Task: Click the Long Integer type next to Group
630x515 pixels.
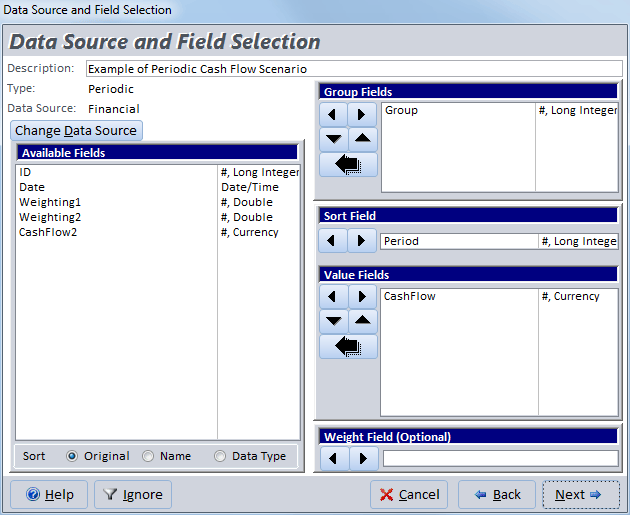Action: [578, 110]
